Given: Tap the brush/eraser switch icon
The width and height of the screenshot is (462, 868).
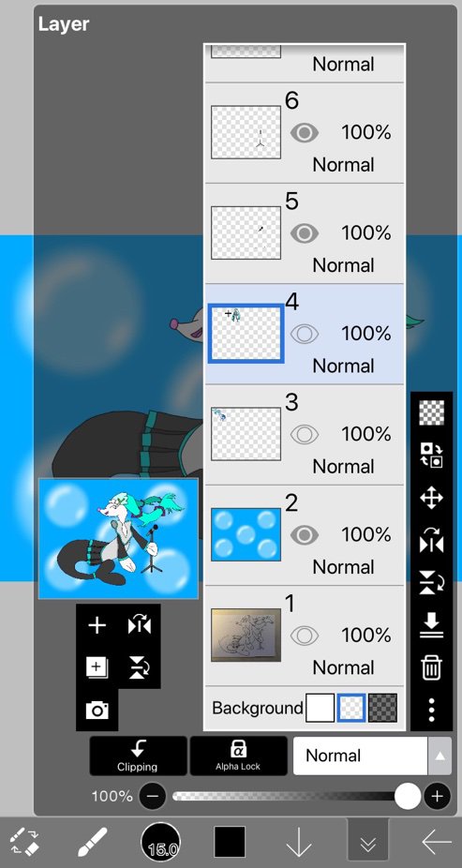Looking at the screenshot, I should [x=25, y=842].
